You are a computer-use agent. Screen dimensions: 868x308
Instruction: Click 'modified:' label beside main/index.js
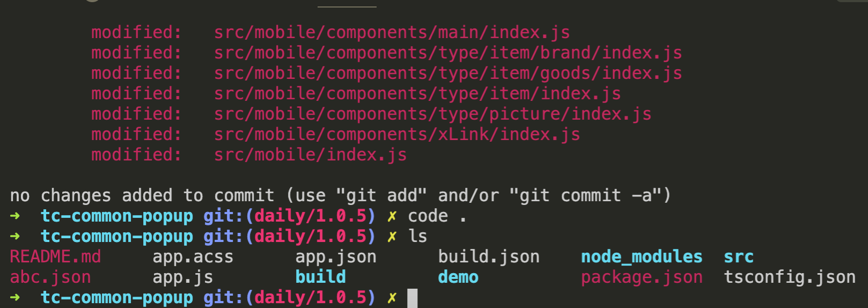pyautogui.click(x=136, y=33)
